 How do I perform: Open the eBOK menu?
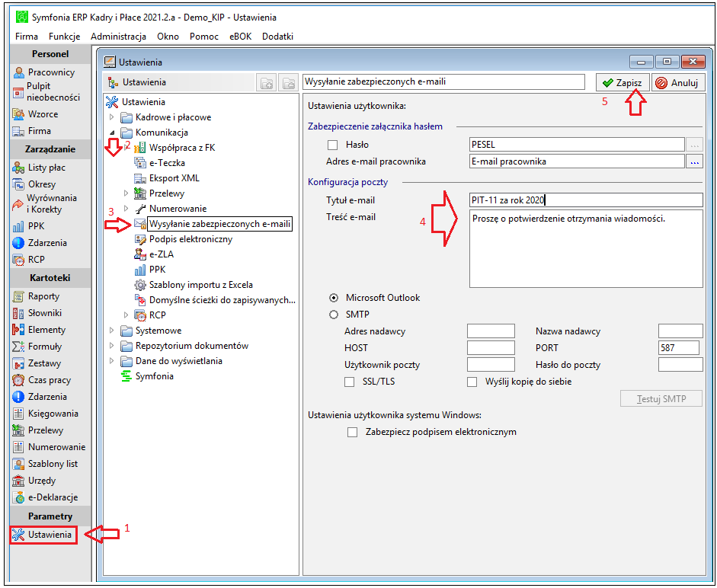(x=241, y=37)
